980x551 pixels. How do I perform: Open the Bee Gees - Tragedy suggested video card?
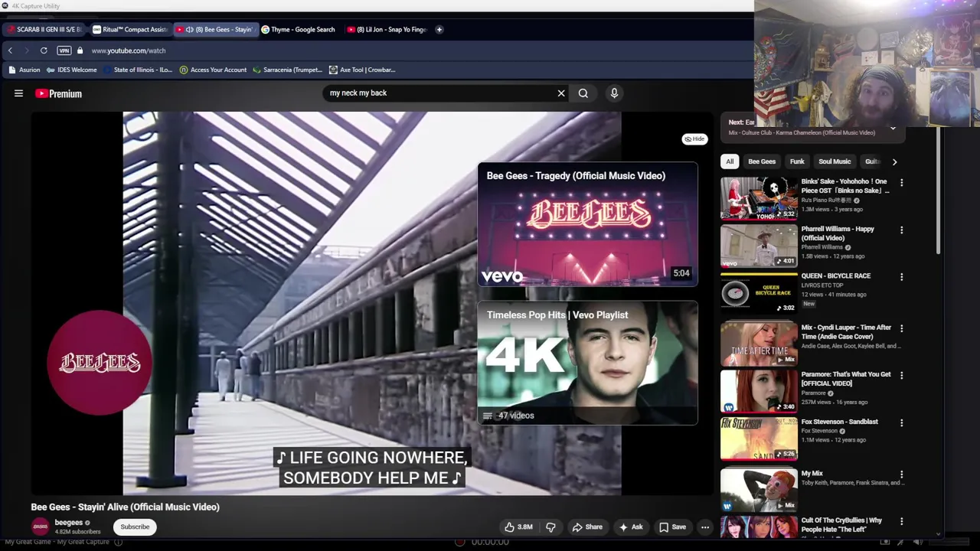coord(588,224)
